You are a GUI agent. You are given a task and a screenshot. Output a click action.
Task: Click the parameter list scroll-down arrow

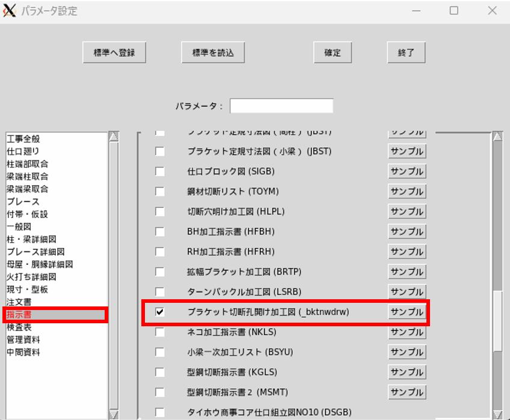click(497, 415)
